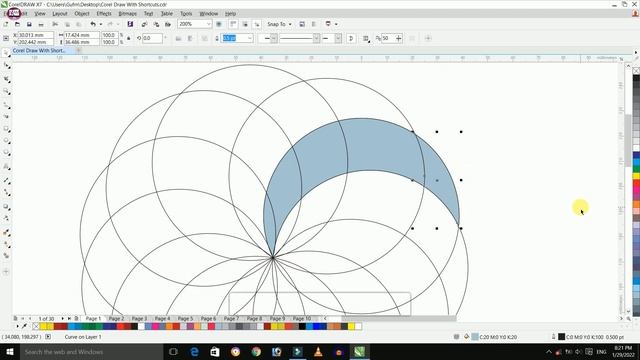This screenshot has height=360, width=640.
Task: Select the Pick tool in the toolbox
Action: tap(6, 53)
